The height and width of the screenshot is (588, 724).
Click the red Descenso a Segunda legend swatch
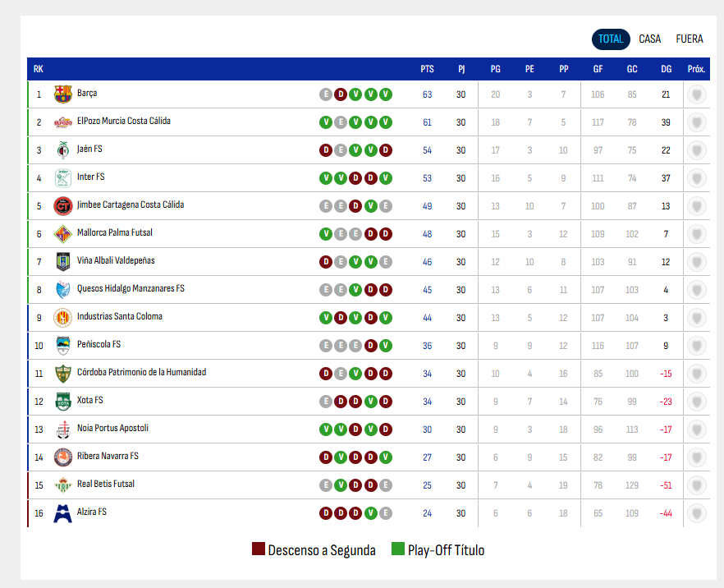pos(258,549)
